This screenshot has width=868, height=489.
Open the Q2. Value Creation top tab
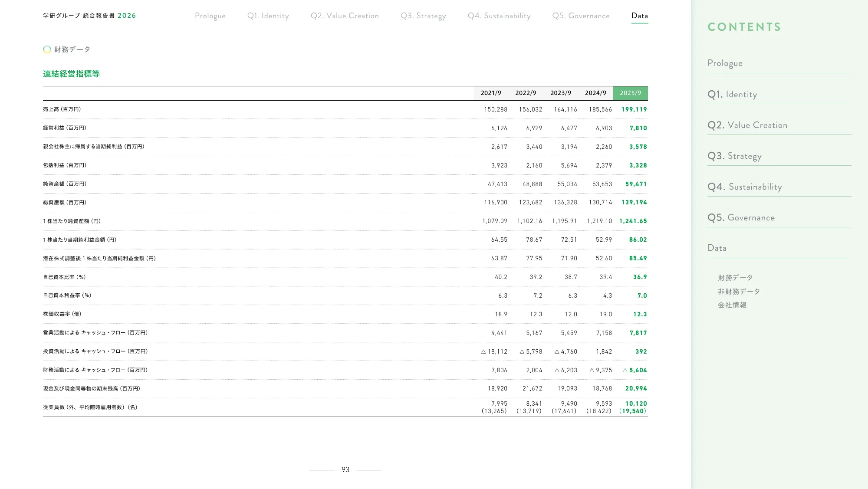(345, 16)
